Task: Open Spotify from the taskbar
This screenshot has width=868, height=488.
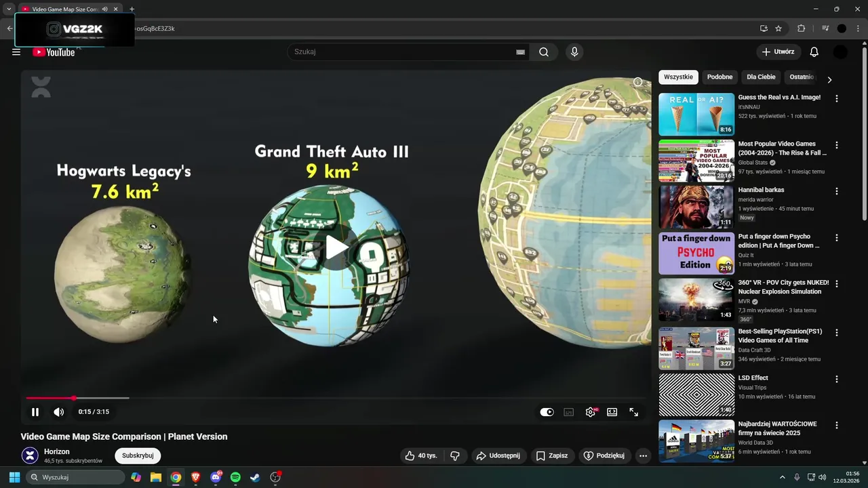Action: pyautogui.click(x=235, y=477)
